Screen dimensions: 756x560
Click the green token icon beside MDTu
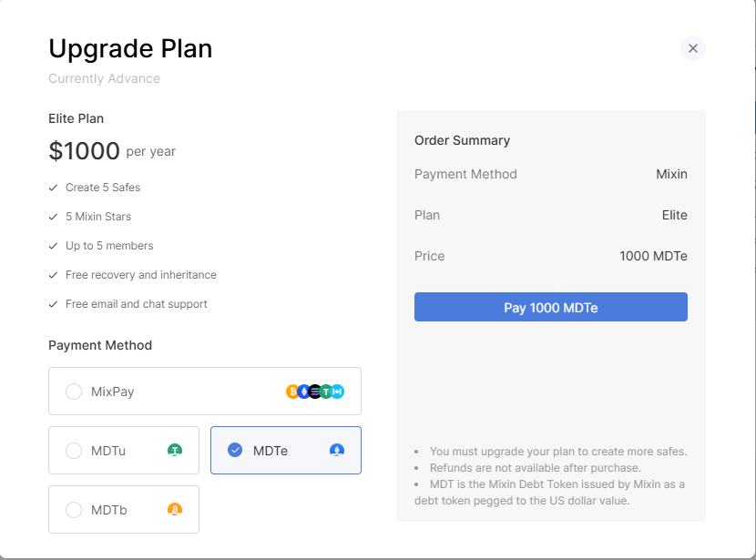tap(175, 451)
